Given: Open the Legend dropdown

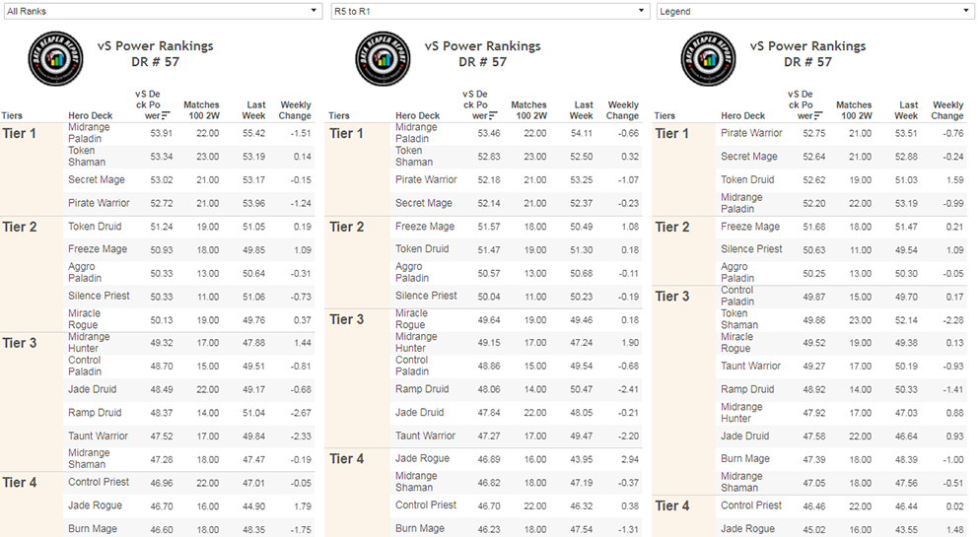Looking at the screenshot, I should pos(815,11).
